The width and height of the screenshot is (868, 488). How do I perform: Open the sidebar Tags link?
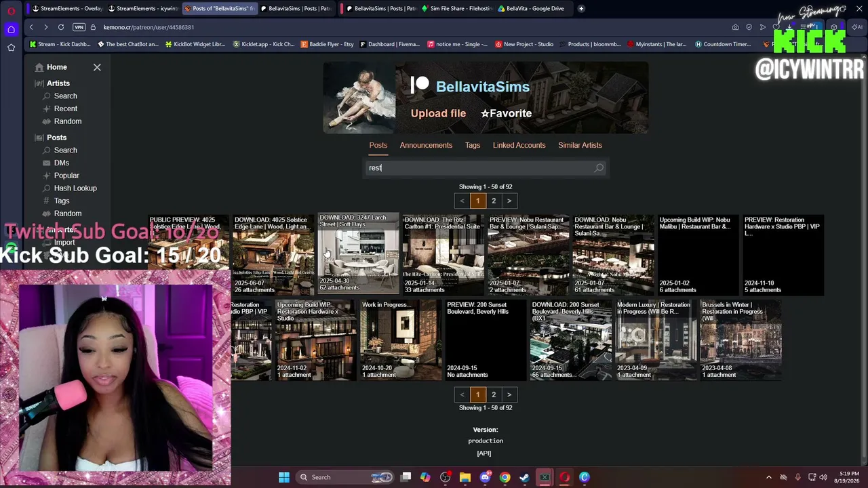(62, 201)
